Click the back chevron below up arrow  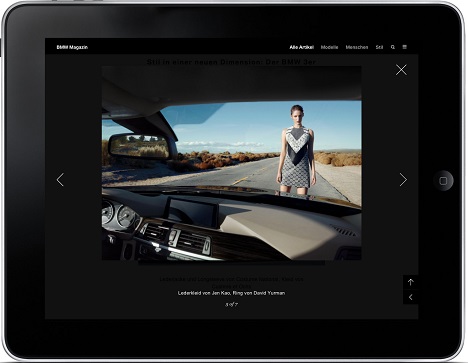click(x=410, y=297)
